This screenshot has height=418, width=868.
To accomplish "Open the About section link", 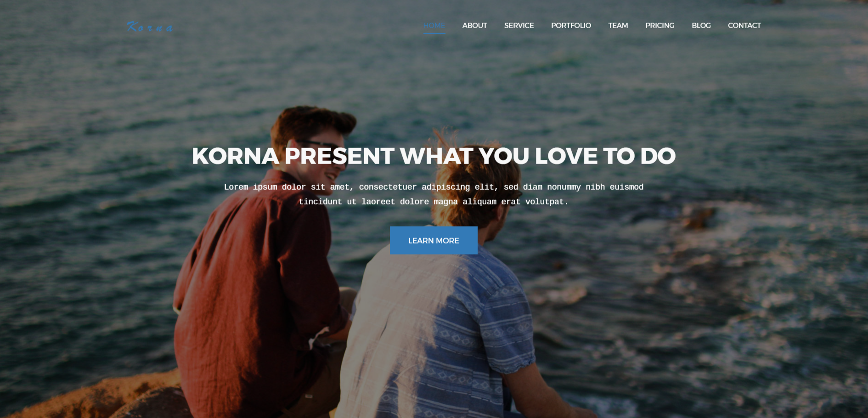I will [x=474, y=25].
